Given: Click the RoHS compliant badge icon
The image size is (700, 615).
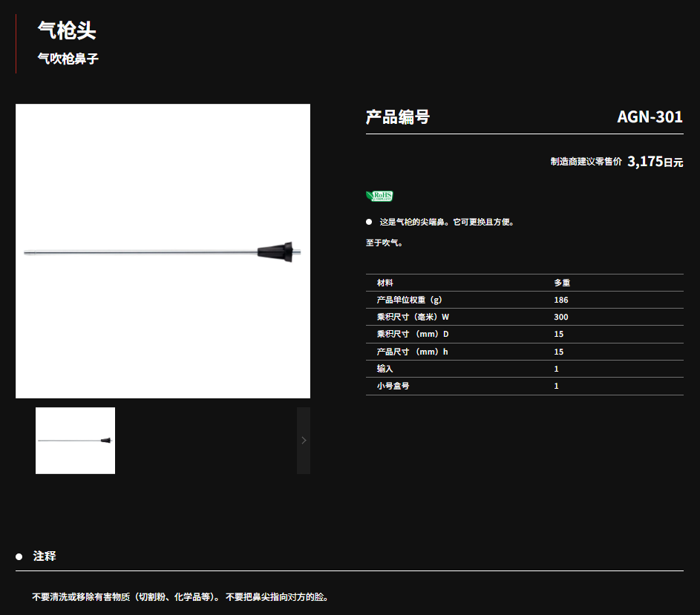Looking at the screenshot, I should [379, 196].
